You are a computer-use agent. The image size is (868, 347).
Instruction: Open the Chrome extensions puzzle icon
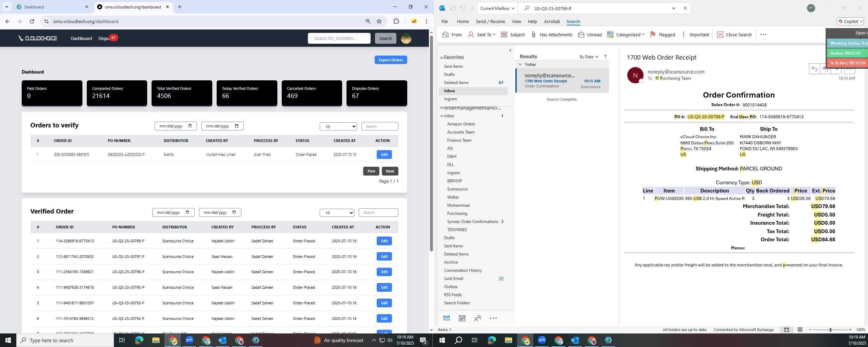point(396,21)
